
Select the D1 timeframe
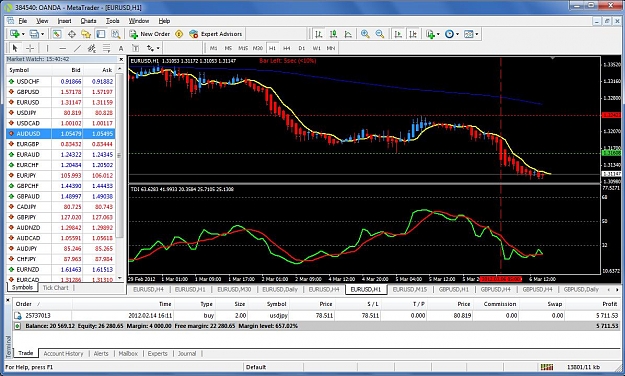302,48
